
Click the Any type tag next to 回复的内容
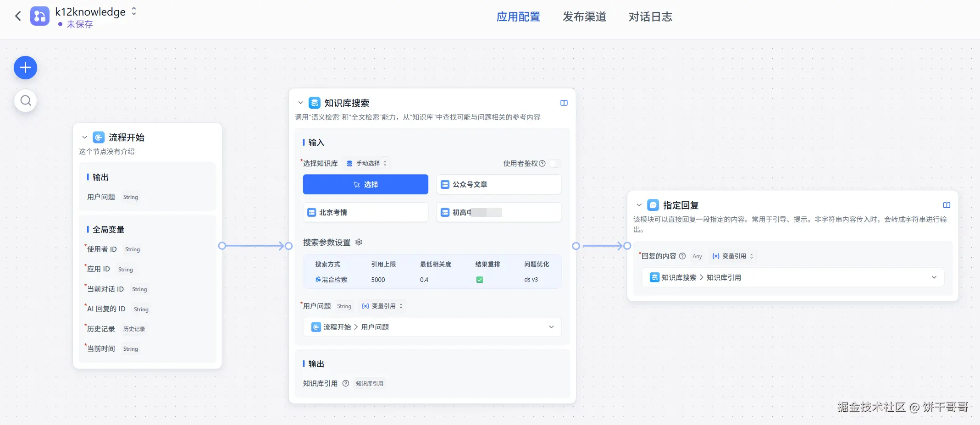pos(697,256)
